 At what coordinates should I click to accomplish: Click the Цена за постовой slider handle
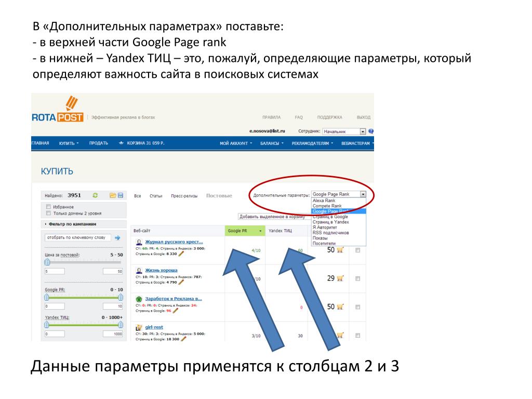(x=47, y=262)
